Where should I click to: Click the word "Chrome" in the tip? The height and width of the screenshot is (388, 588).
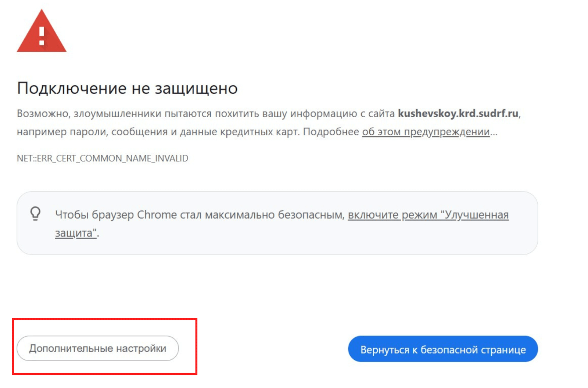pos(157,214)
